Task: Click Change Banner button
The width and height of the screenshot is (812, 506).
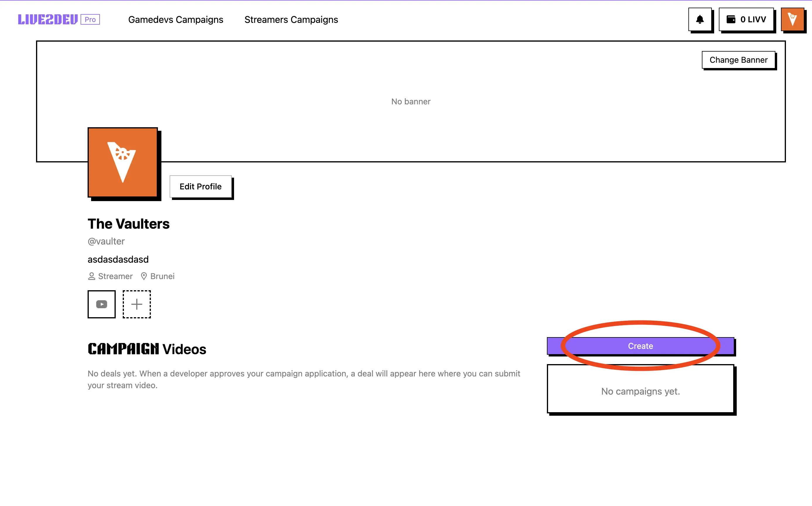Action: tap(738, 60)
